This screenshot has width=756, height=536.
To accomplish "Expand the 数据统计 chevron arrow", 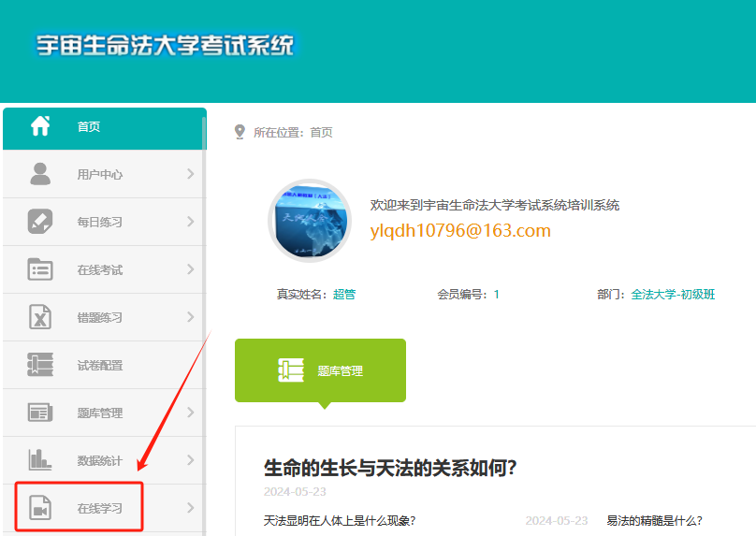I will coord(191,460).
